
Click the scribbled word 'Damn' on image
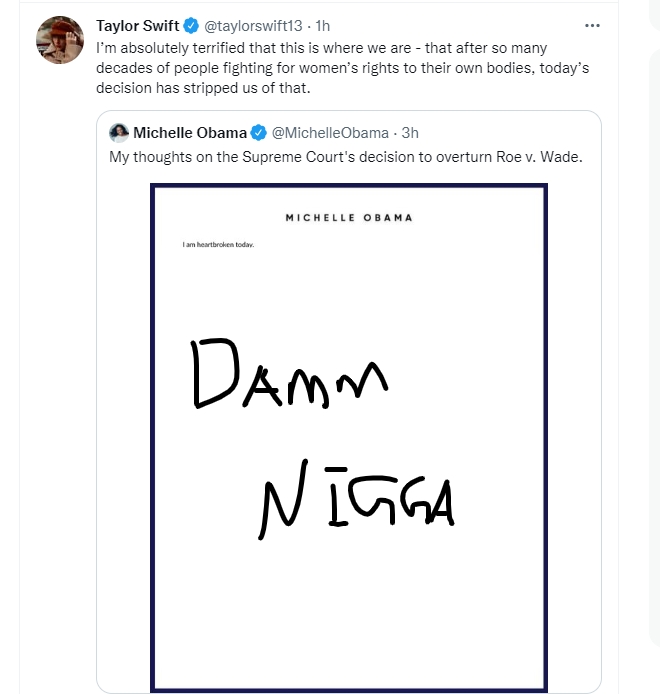290,373
